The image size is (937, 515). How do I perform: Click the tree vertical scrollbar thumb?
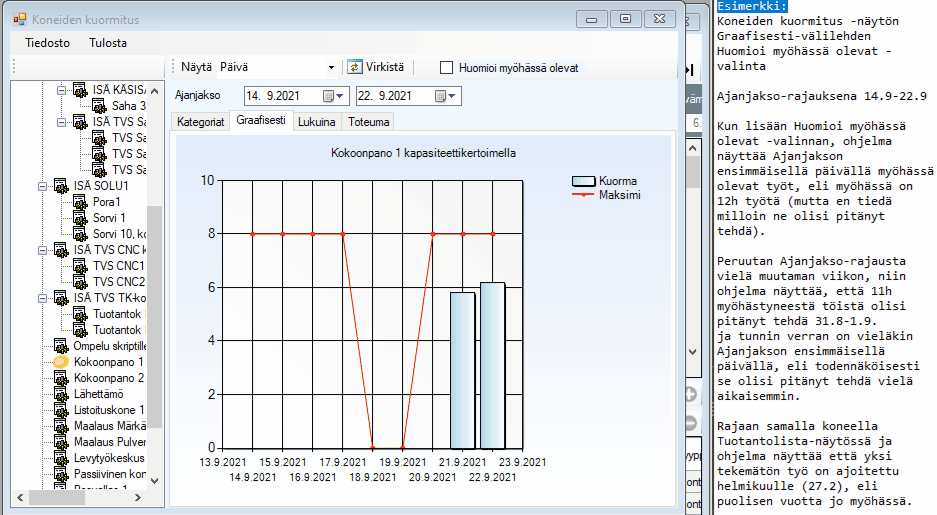click(x=155, y=317)
